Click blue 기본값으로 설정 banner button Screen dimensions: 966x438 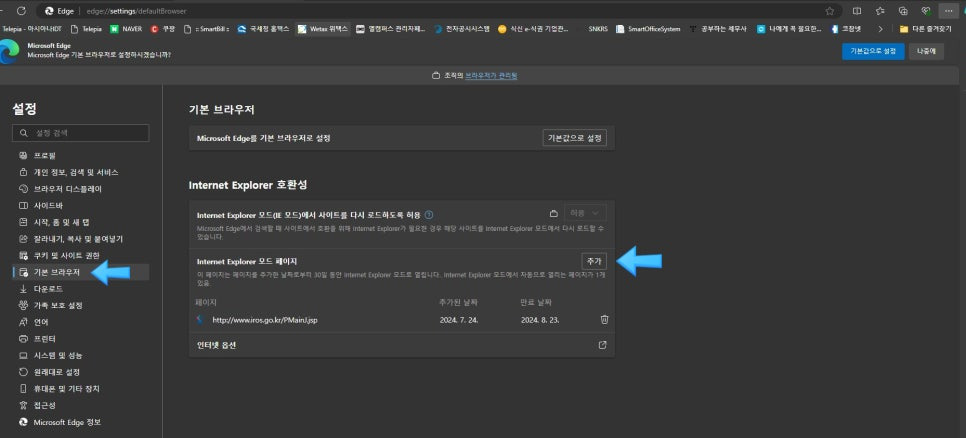pos(873,52)
